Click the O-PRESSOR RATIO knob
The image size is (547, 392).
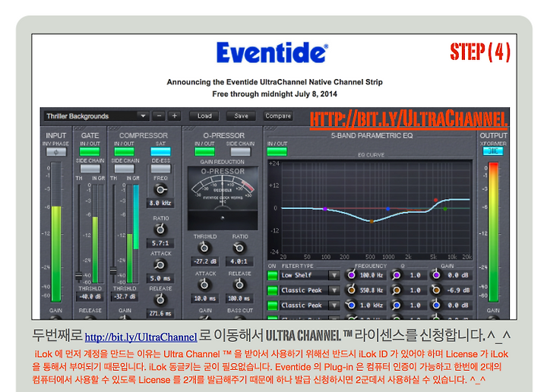[x=239, y=248]
